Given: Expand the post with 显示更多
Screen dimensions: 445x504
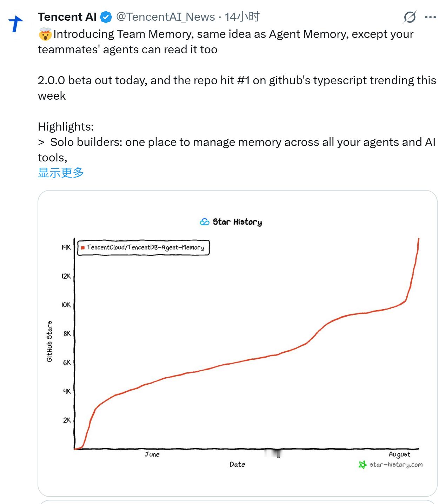Looking at the screenshot, I should click(61, 173).
